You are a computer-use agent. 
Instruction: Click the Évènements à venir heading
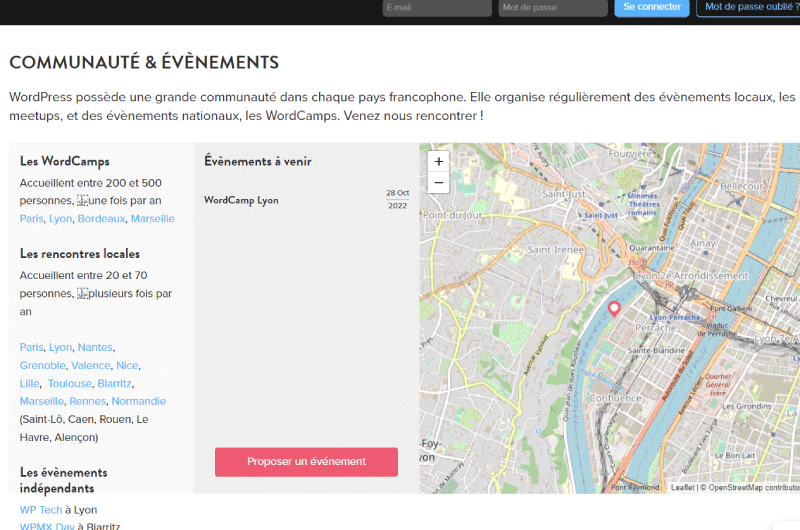[x=258, y=161]
